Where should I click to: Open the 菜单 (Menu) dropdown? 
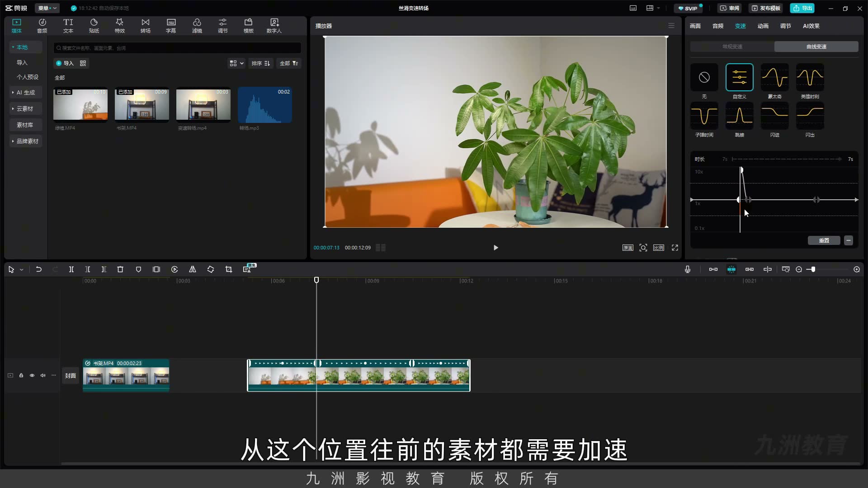point(47,8)
